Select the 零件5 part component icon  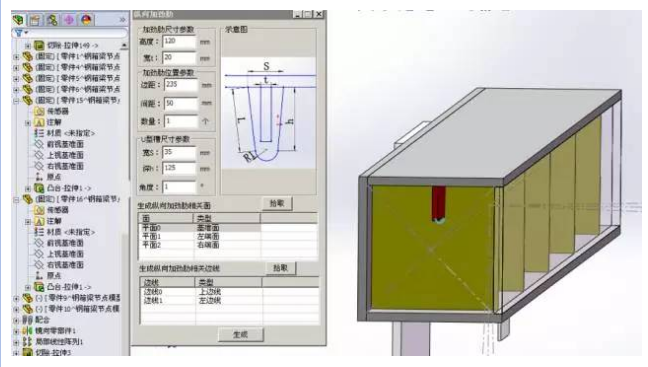click(28, 78)
